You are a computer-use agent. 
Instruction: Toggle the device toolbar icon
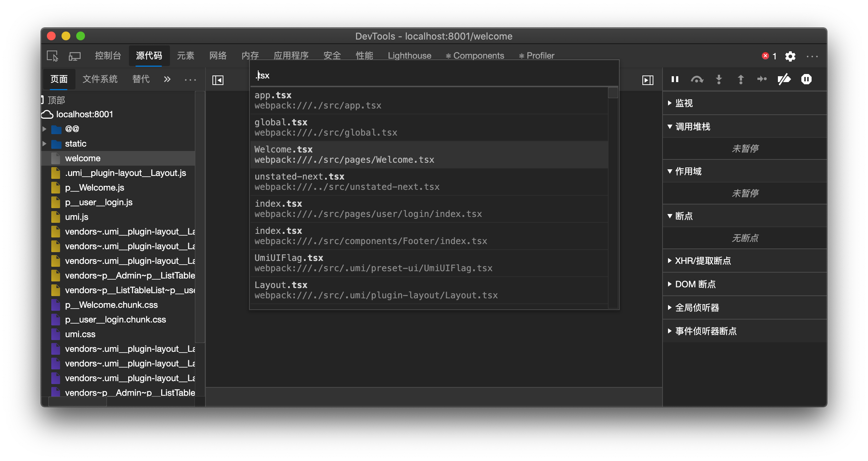click(x=75, y=56)
